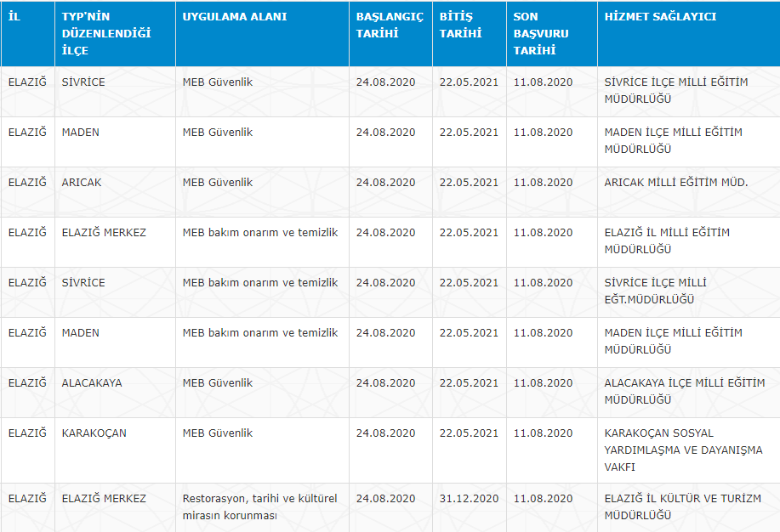This screenshot has height=532, width=780.
Task: Select MEB bakım onarım in ELAZIĞ MERKEZ row
Action: coord(259,233)
